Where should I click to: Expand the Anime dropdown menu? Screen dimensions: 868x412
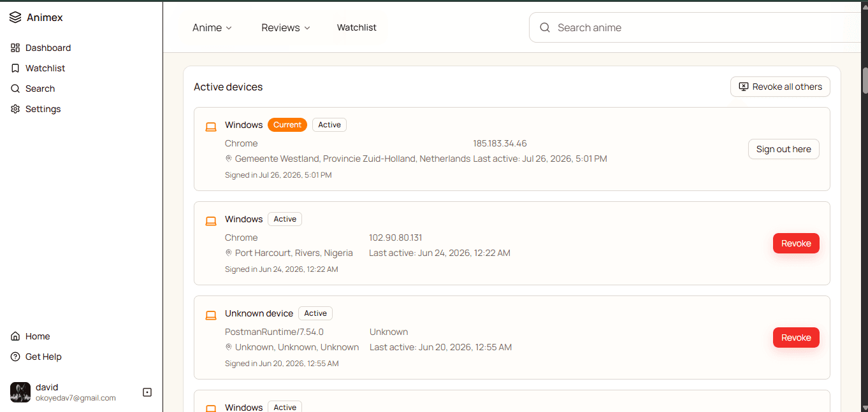212,27
